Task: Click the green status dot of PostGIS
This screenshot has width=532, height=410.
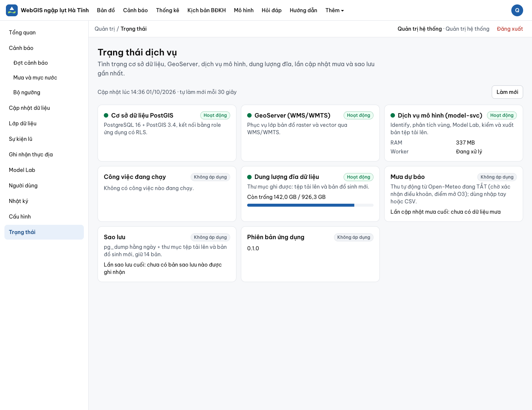Action: tap(106, 115)
